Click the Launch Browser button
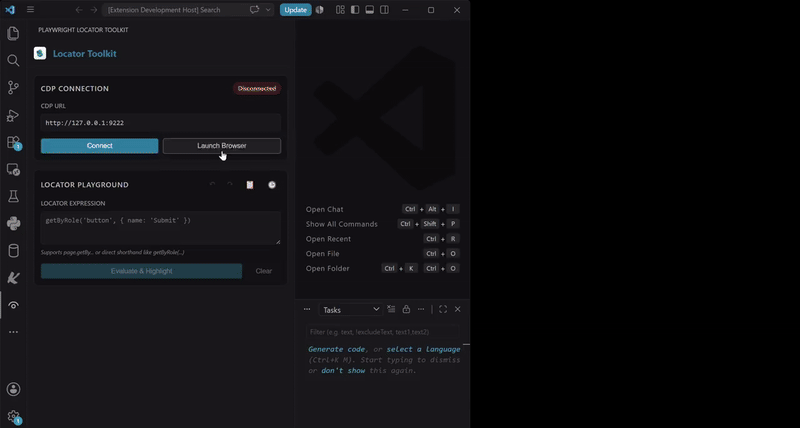This screenshot has width=800, height=428. point(222,146)
